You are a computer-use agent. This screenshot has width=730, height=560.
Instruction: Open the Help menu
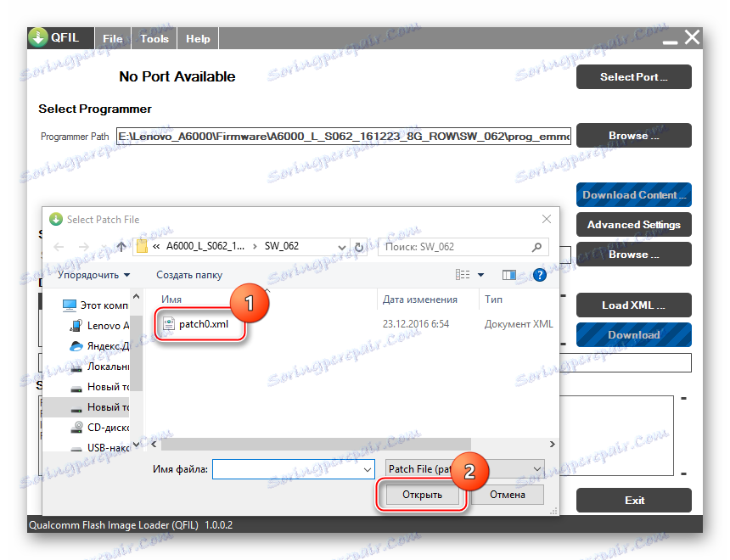(198, 39)
